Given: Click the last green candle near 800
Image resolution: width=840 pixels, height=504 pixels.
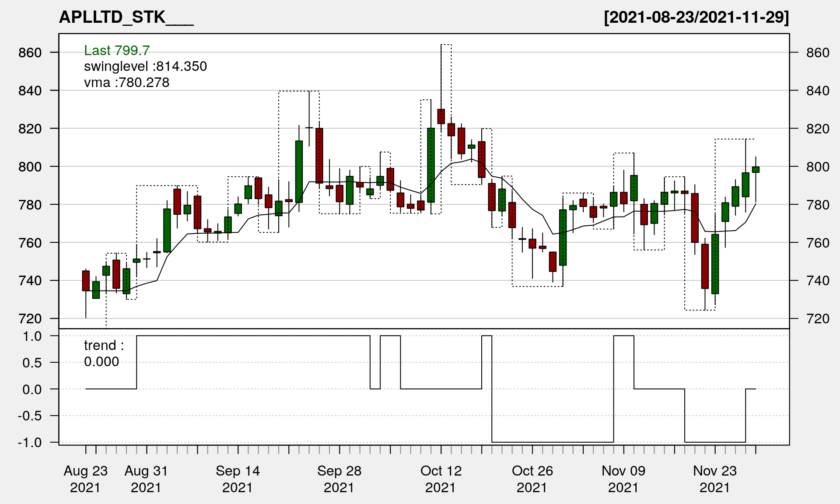Looking at the screenshot, I should click(756, 169).
